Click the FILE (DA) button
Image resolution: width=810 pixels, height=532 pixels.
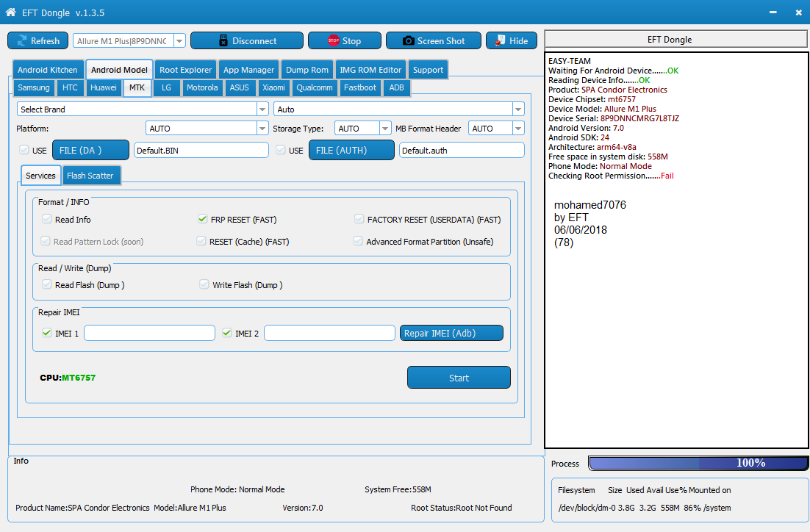coord(90,151)
